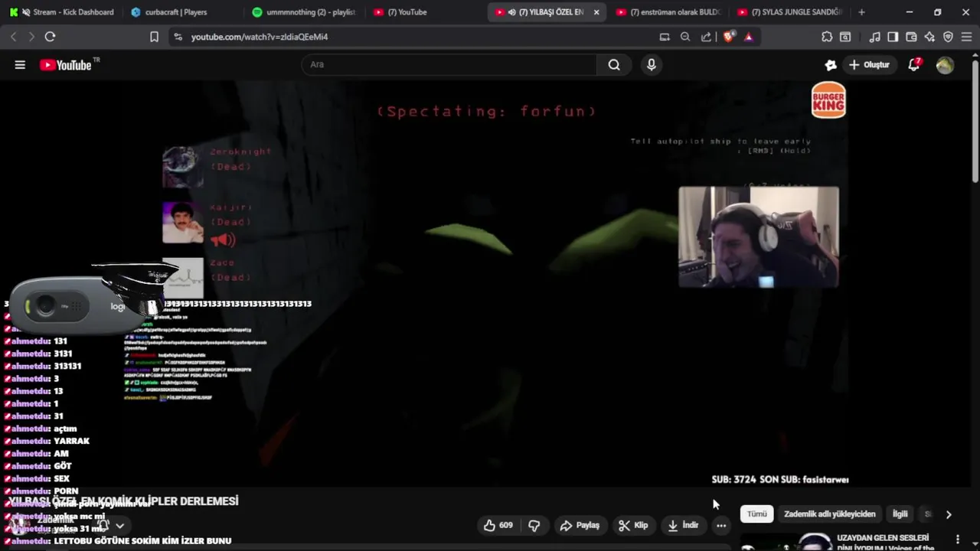Screen dimensions: 980x551
Task: View site information icon in address bar
Action: (178, 37)
